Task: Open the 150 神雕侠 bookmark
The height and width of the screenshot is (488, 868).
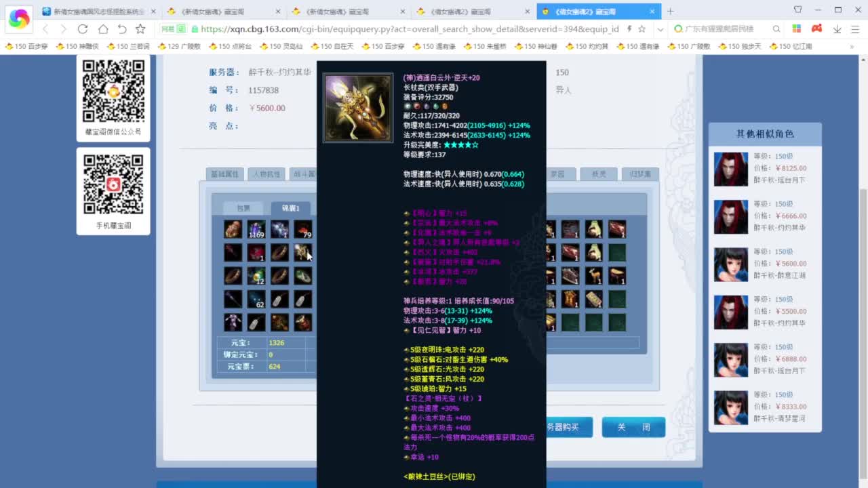Action: (77, 46)
